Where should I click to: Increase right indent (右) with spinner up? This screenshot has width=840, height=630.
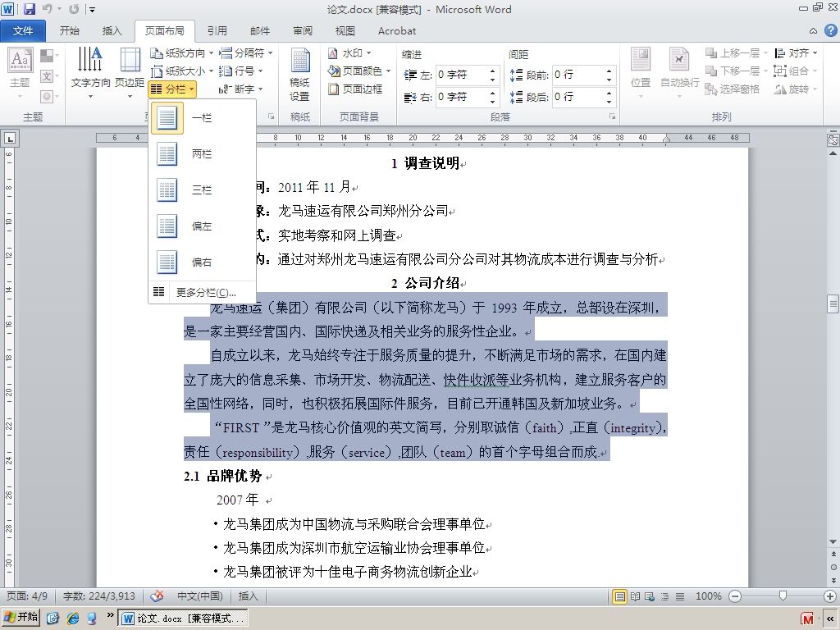[x=492, y=93]
